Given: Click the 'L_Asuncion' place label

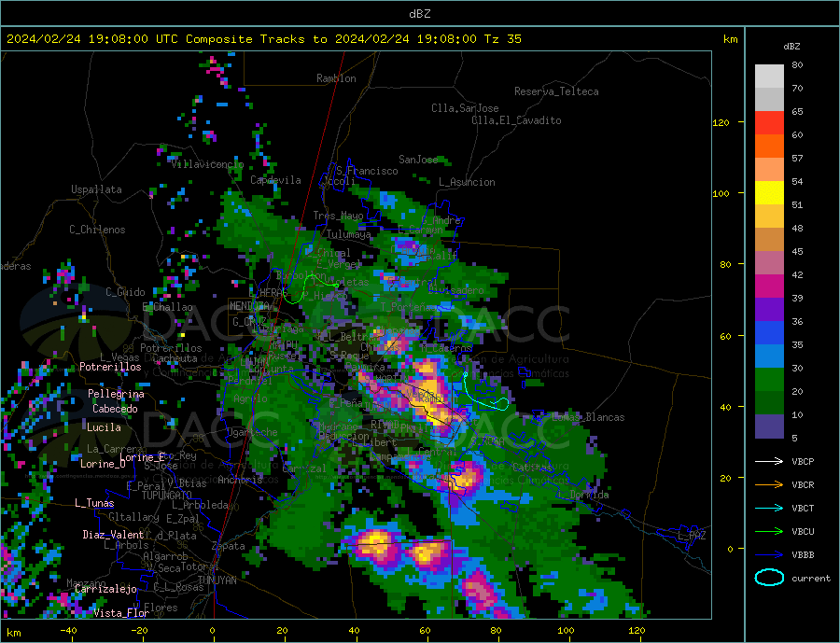Looking at the screenshot, I should coord(467,182).
